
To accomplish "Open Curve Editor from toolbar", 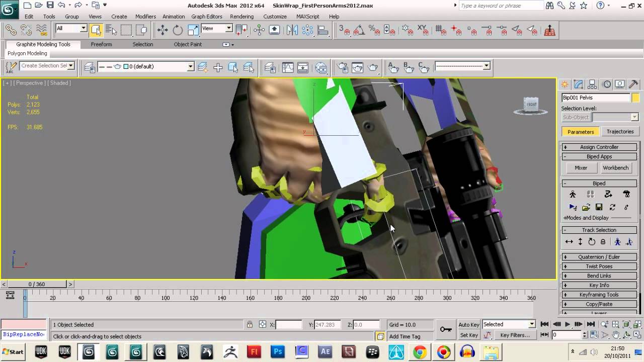I will (288, 67).
